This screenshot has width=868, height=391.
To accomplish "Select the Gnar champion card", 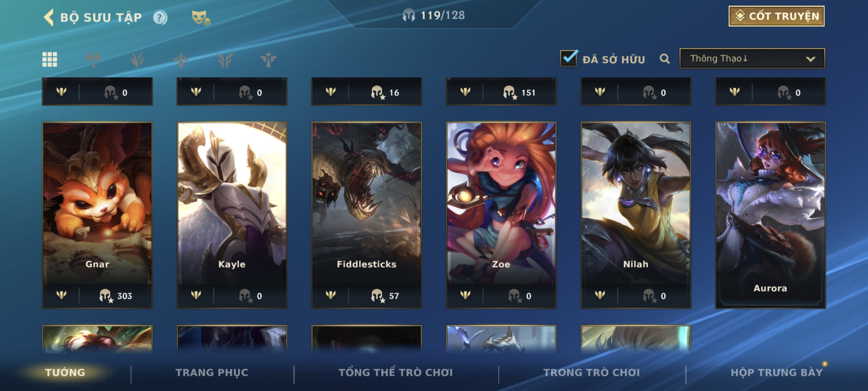I will coord(97,215).
